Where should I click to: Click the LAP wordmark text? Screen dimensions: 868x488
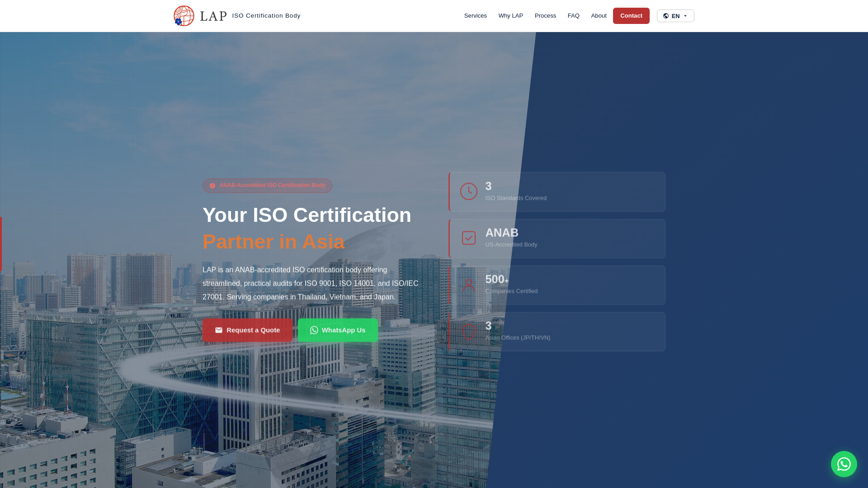pos(213,16)
